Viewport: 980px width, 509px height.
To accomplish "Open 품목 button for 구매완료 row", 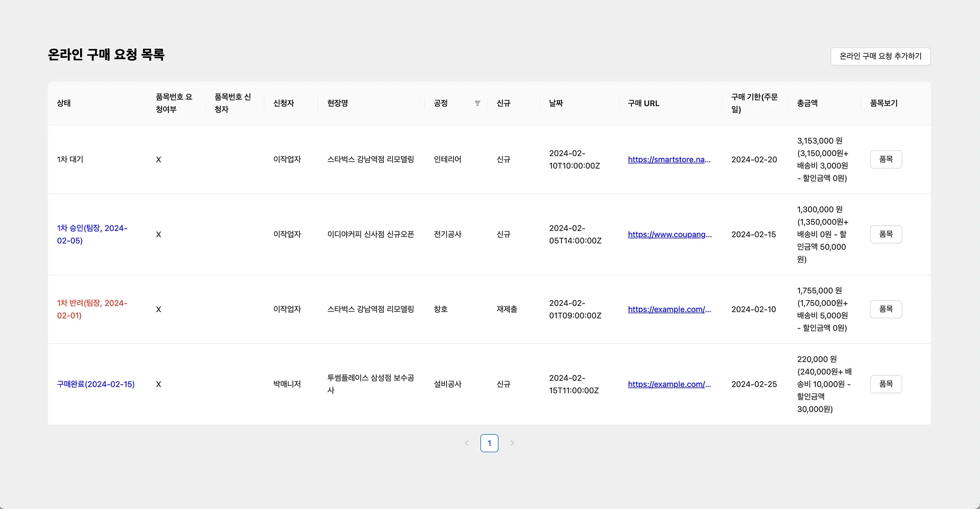I will [x=886, y=384].
